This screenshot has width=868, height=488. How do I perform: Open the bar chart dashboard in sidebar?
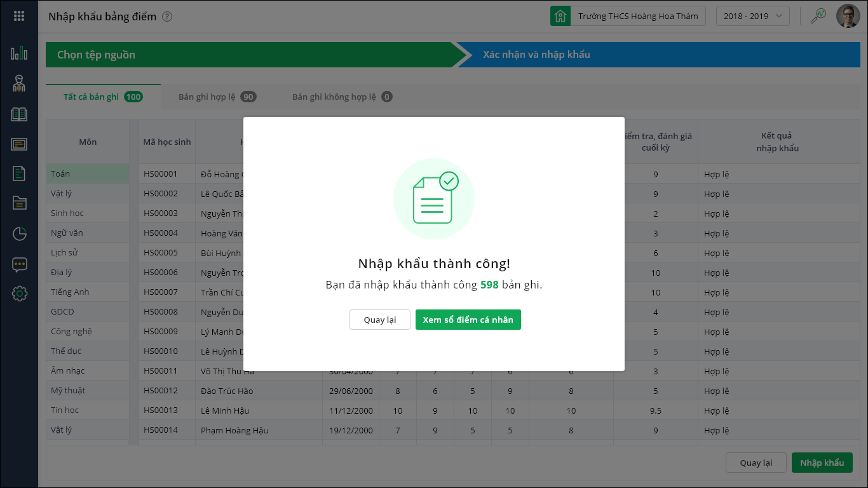pos(19,53)
